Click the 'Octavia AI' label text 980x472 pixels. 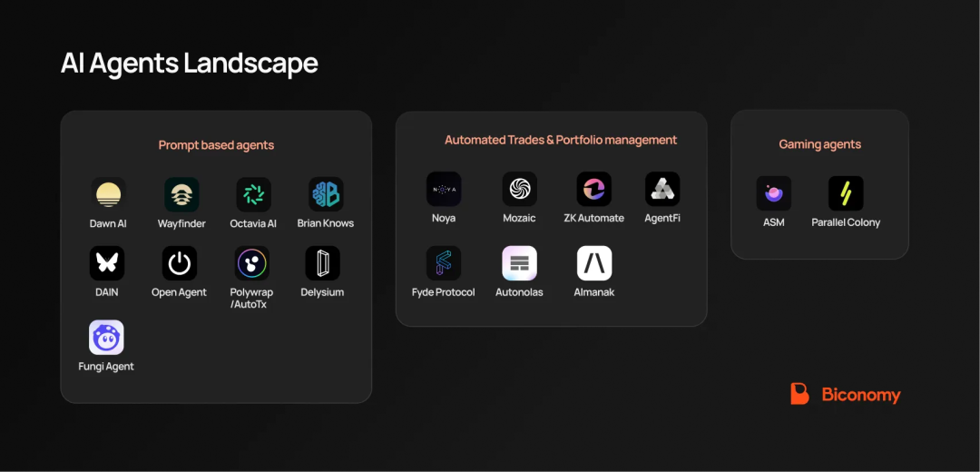[x=253, y=223]
